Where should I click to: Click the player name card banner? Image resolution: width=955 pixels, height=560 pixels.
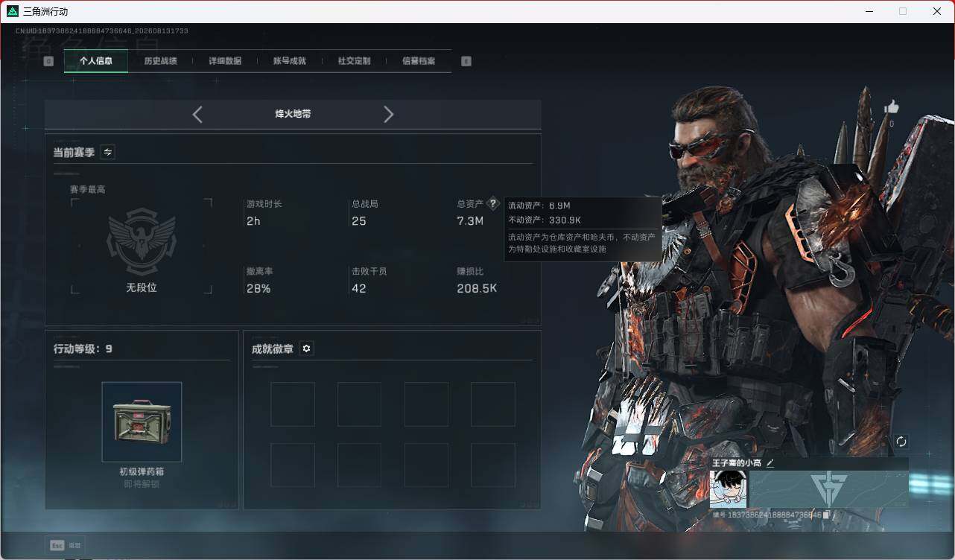tap(828, 489)
